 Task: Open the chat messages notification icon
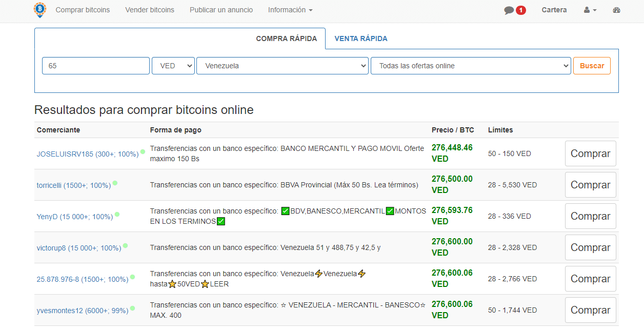coord(509,10)
